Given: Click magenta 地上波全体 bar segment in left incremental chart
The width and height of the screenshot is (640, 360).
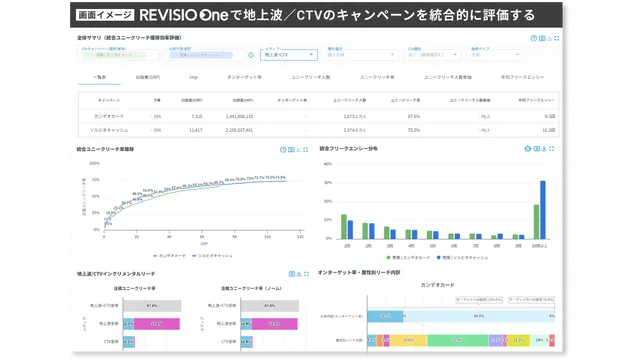Looking at the screenshot, I should pos(157,324).
